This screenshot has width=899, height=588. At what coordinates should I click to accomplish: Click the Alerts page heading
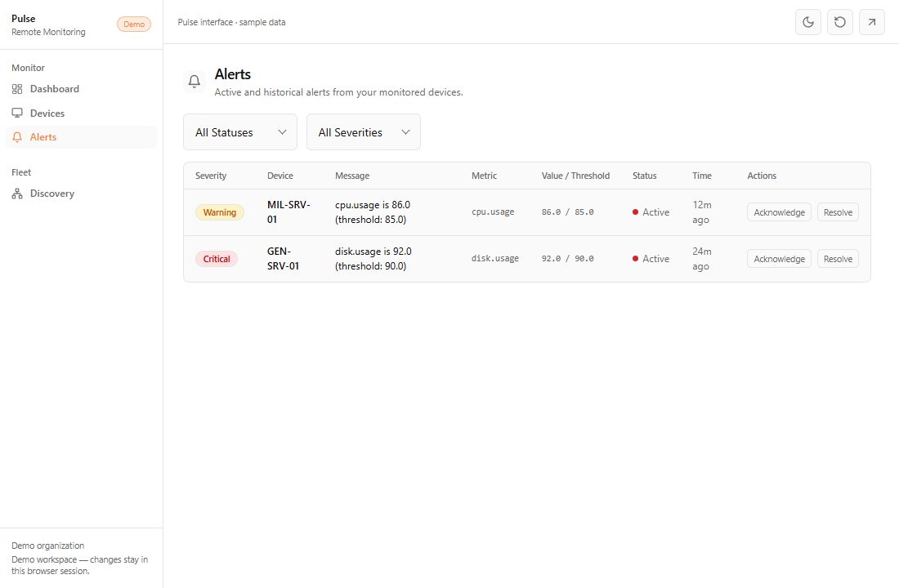pos(232,74)
